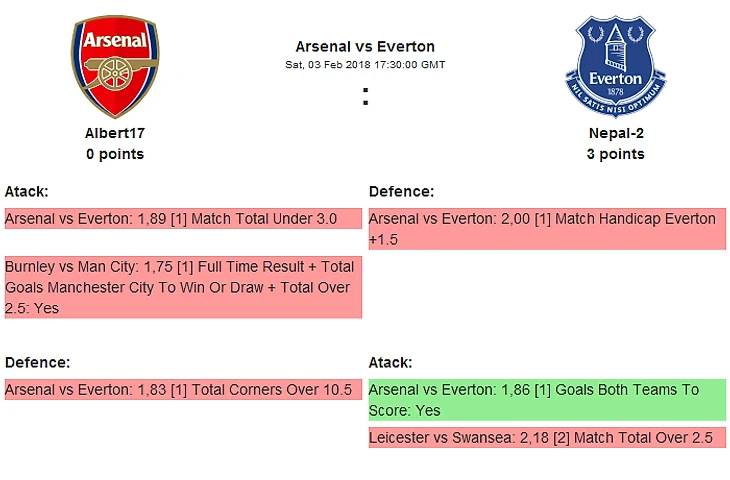Click Nepal-2's 3 points label
The width and height of the screenshot is (730, 480).
(x=615, y=154)
